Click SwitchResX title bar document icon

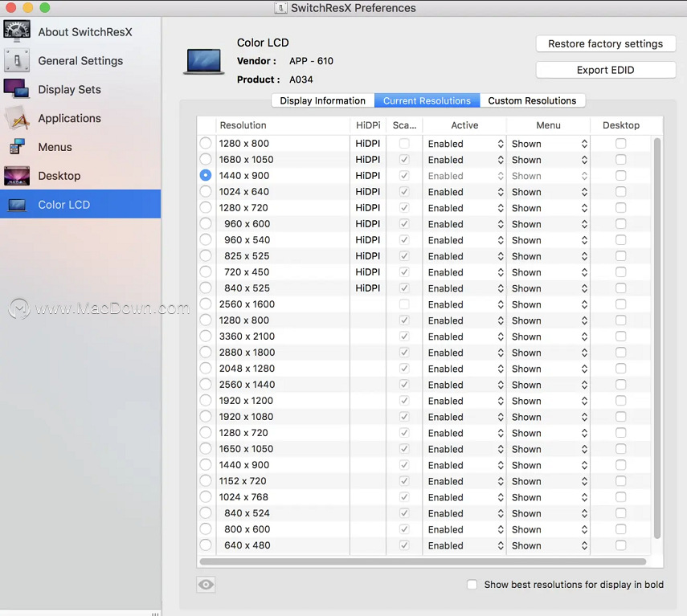(280, 7)
